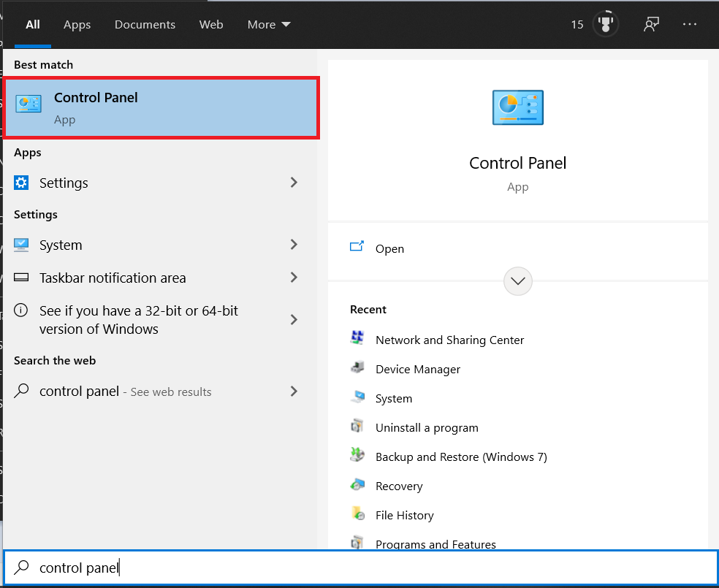The image size is (719, 588).
Task: Open Network and Sharing Center from Recent
Action: 449,340
